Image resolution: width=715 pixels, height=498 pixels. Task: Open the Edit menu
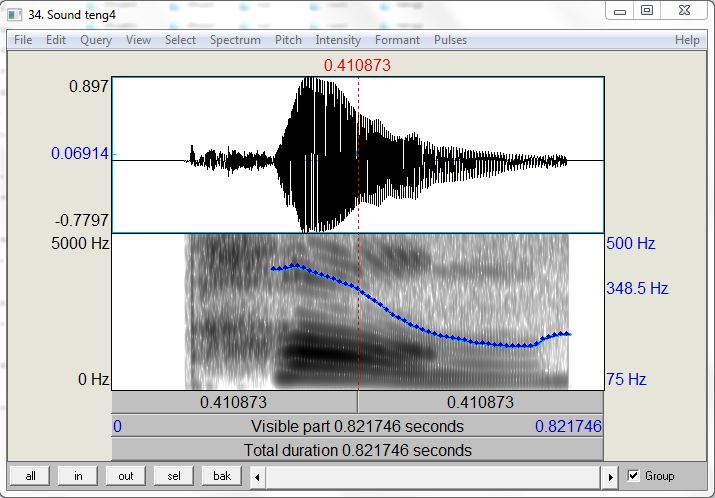click(x=56, y=40)
